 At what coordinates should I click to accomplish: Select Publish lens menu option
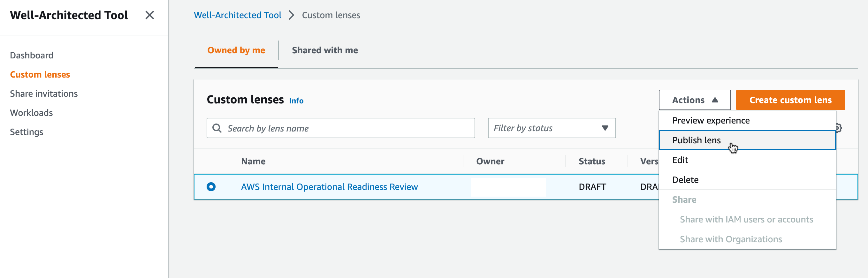(x=696, y=140)
